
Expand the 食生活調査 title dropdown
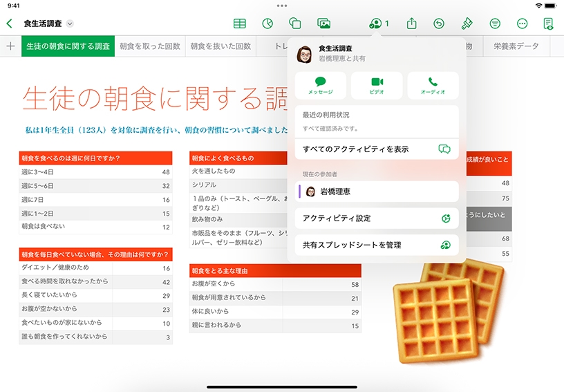[70, 24]
